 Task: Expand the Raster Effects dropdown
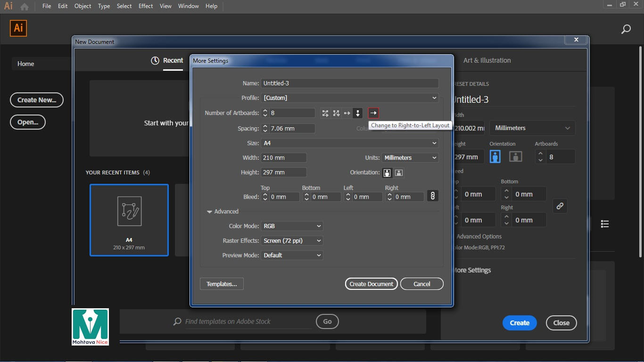pyautogui.click(x=292, y=241)
